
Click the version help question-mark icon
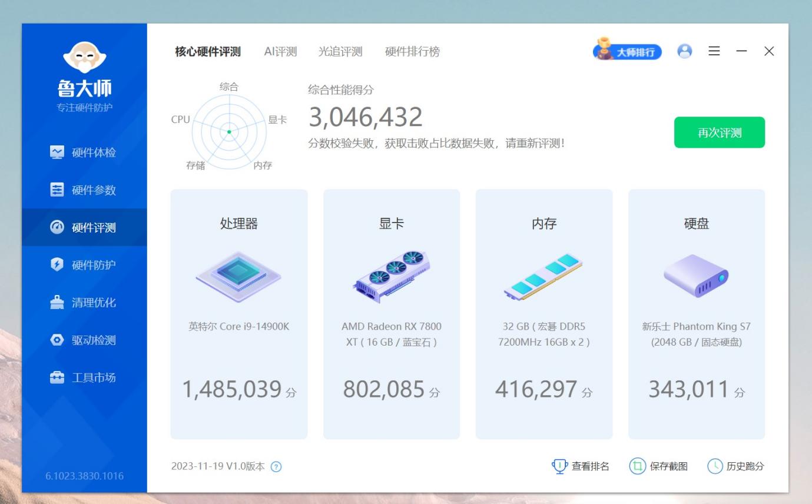[276, 467]
